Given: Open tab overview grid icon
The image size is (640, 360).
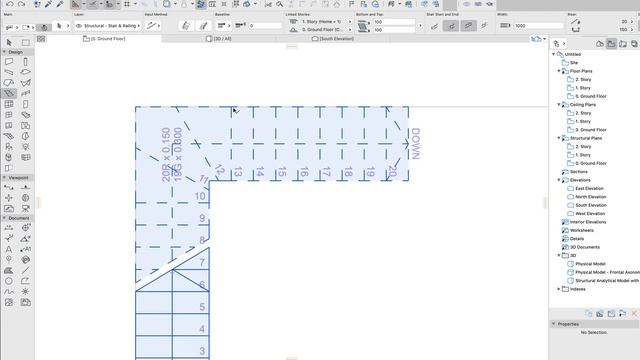Looking at the screenshot, I should (41, 39).
